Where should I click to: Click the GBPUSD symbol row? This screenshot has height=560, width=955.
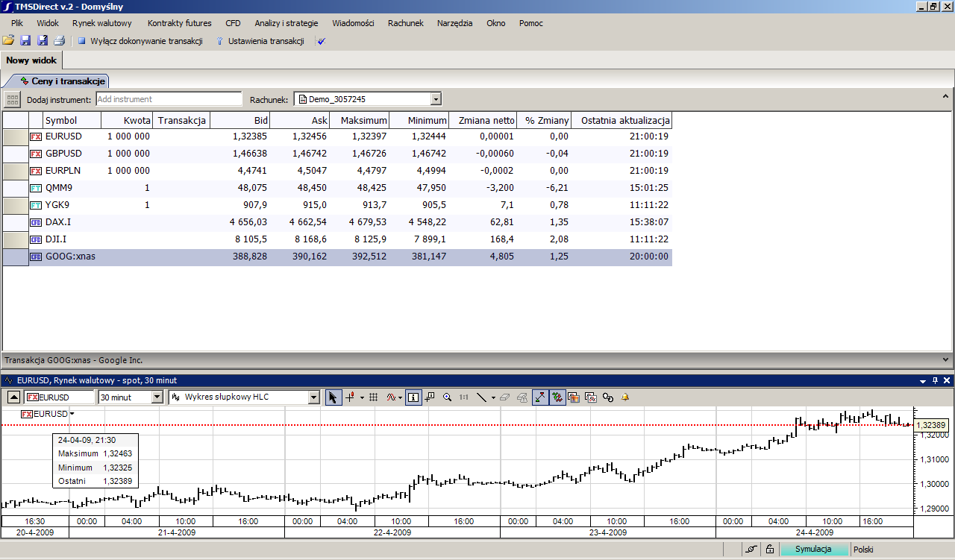tap(63, 154)
